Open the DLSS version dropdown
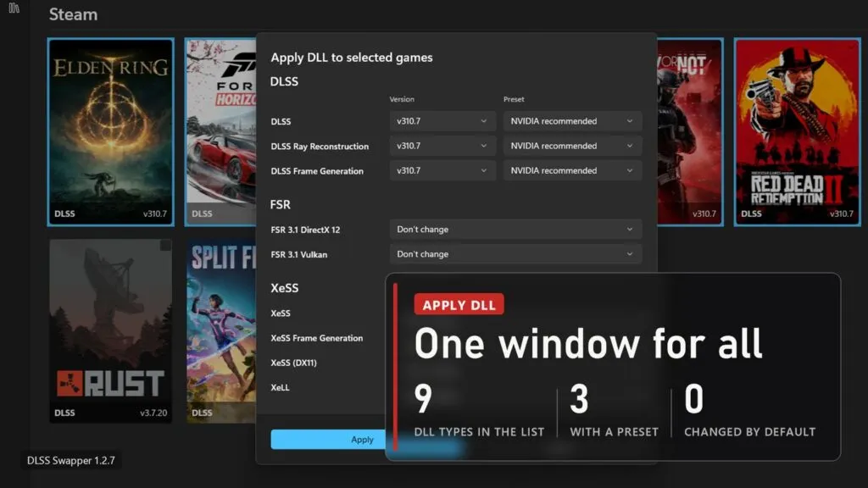 point(442,121)
